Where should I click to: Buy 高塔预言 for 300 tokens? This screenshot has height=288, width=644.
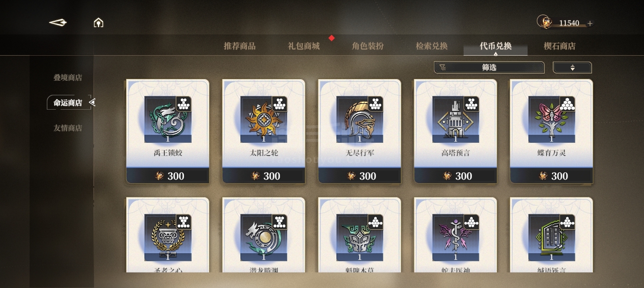(456, 176)
